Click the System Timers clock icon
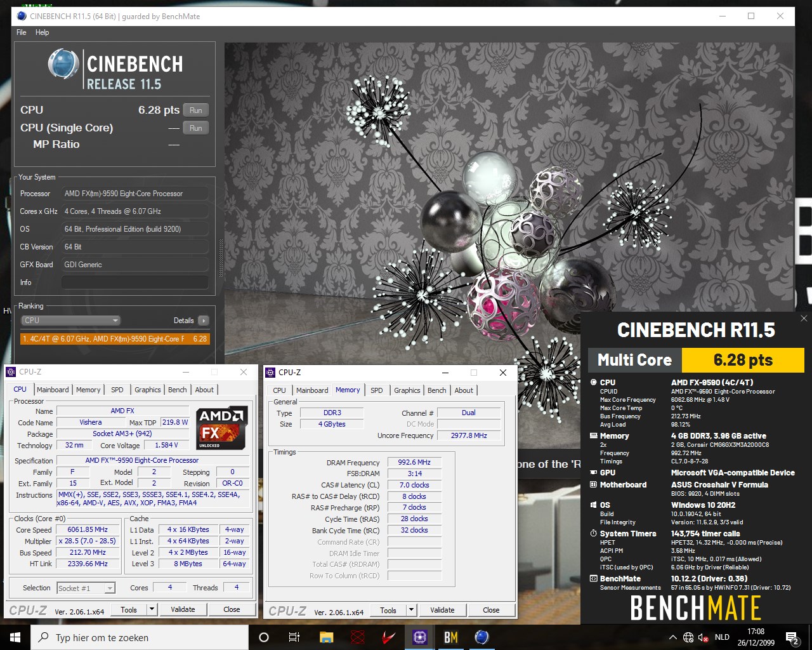Image resolution: width=812 pixels, height=650 pixels. (x=594, y=533)
